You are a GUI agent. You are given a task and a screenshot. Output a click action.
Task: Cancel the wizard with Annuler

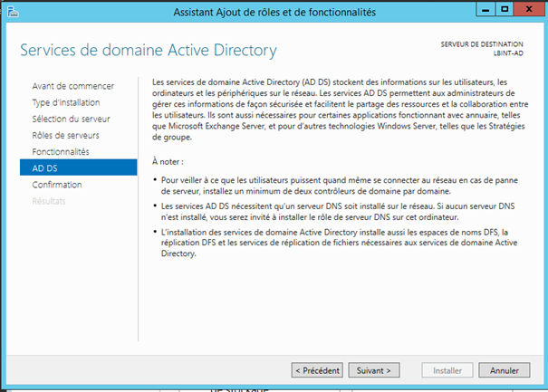(505, 370)
